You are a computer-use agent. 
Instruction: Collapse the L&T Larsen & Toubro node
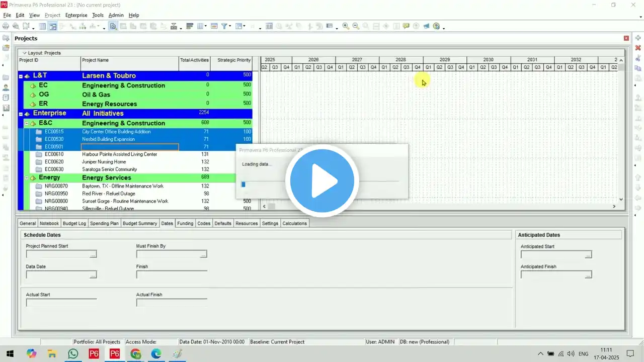(x=21, y=76)
